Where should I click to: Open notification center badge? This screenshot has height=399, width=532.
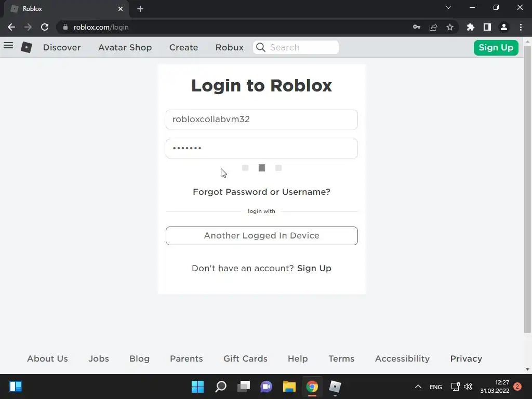517,387
